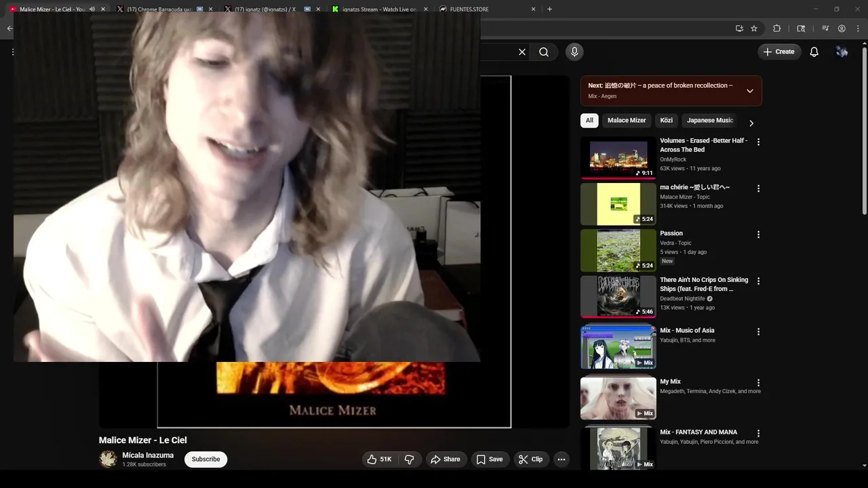This screenshot has width=868, height=488.
Task: Open Mix - Music of Asia title
Action: 687,331
